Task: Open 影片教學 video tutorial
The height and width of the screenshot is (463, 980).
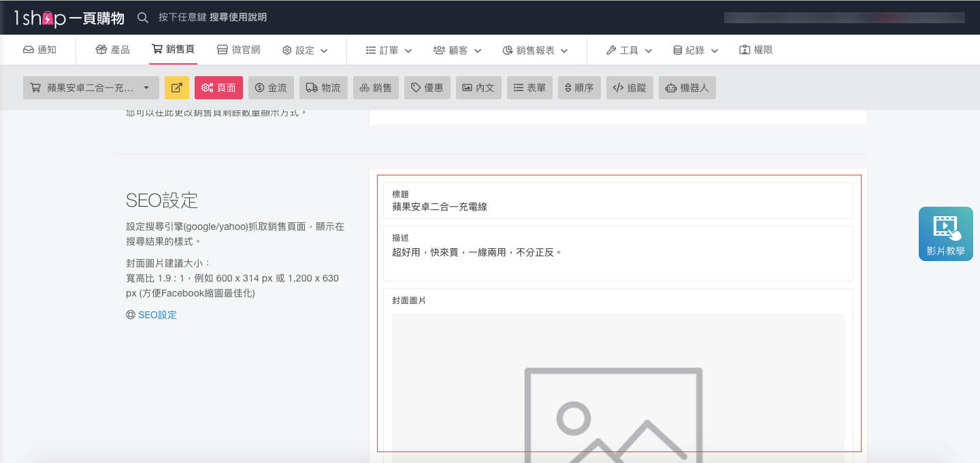Action: 946,234
